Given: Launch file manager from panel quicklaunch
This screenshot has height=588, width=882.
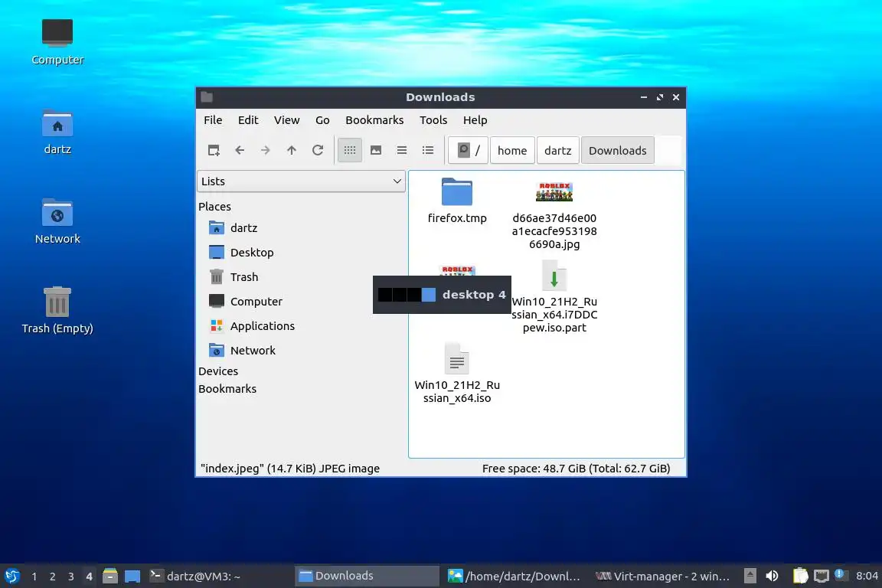Looking at the screenshot, I should click(x=110, y=577).
